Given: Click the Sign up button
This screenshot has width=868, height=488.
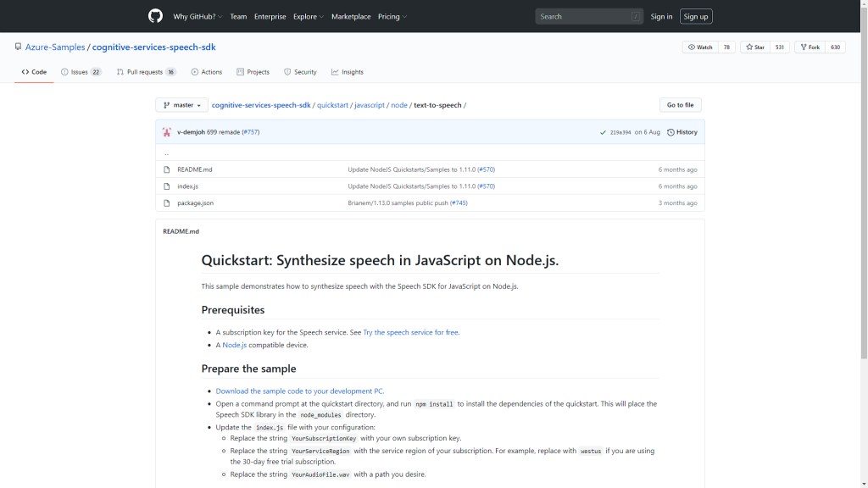Looking at the screenshot, I should pyautogui.click(x=696, y=17).
